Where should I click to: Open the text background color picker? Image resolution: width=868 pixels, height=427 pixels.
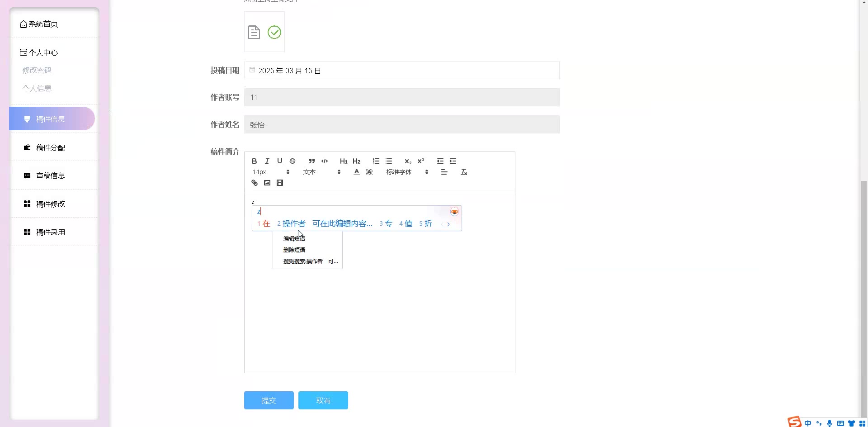pyautogui.click(x=369, y=172)
